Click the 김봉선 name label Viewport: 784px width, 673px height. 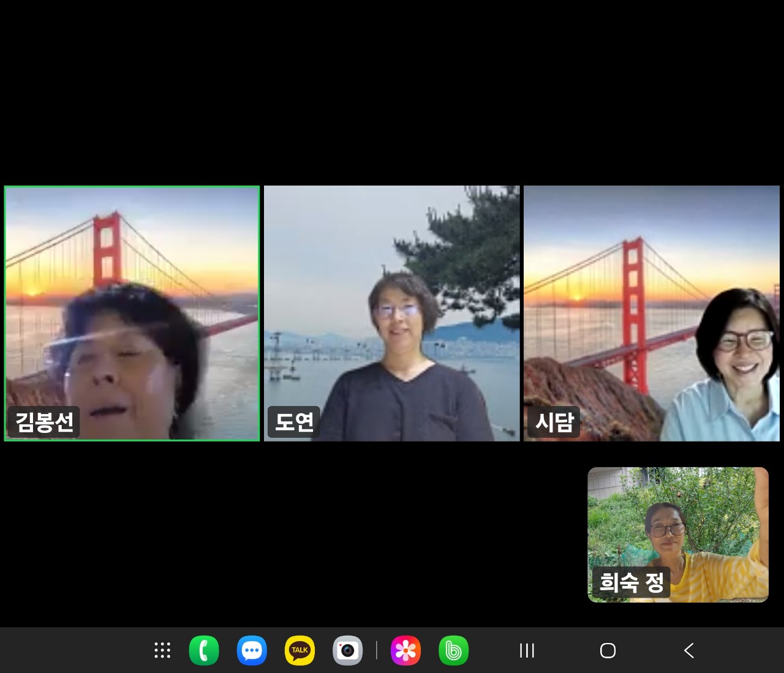coord(44,422)
